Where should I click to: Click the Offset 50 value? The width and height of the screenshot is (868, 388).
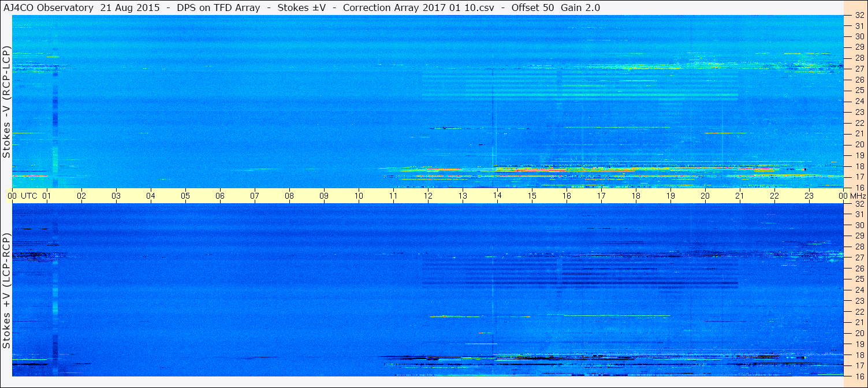(x=532, y=8)
